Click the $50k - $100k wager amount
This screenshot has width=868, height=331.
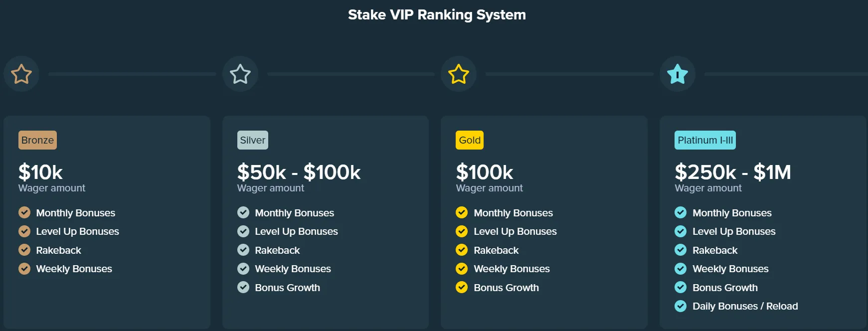pos(299,172)
